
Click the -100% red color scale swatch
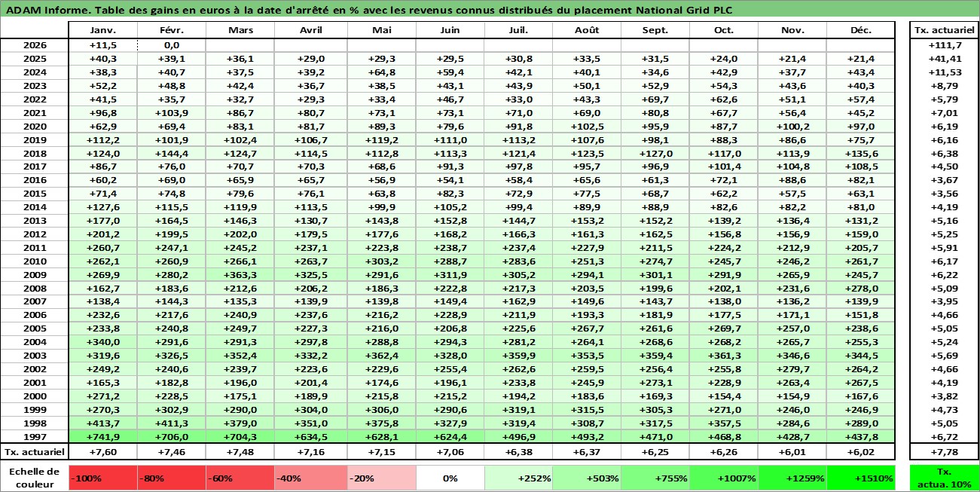point(102,478)
